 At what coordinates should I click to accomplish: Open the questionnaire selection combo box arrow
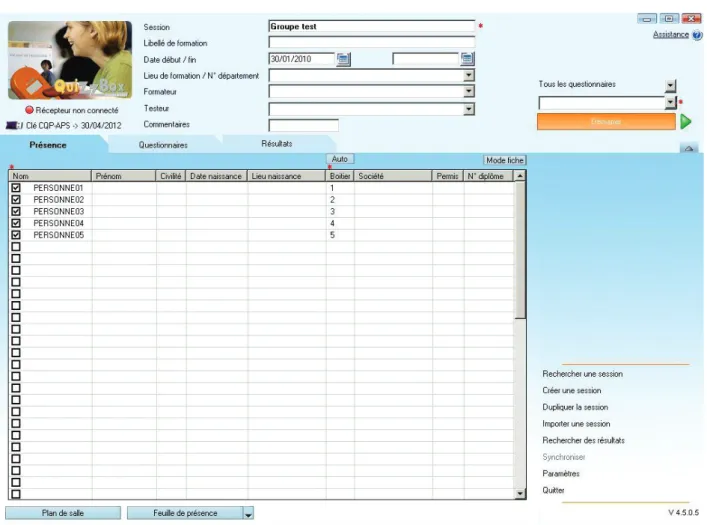[670, 103]
